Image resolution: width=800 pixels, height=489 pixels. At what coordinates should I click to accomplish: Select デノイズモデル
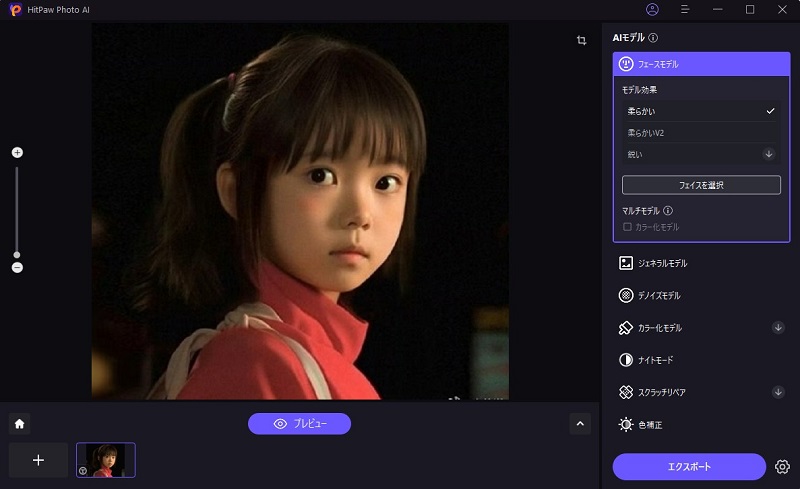point(702,296)
